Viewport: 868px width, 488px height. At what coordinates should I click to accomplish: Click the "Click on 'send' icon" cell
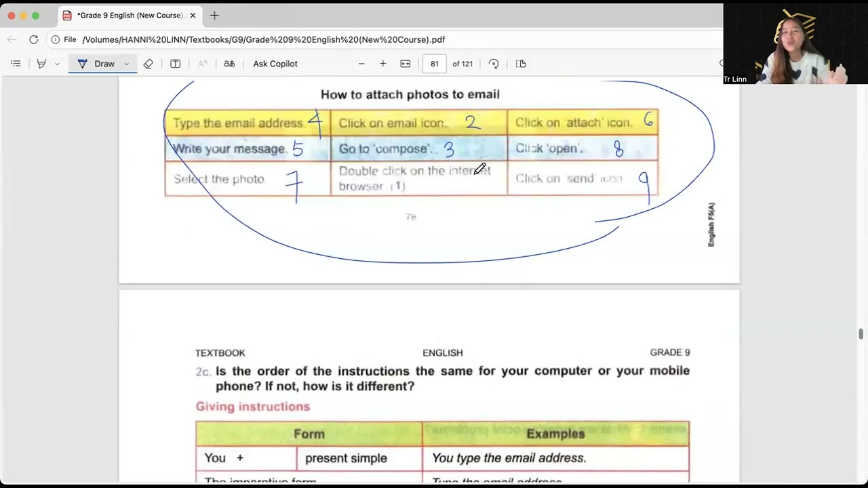coord(583,179)
